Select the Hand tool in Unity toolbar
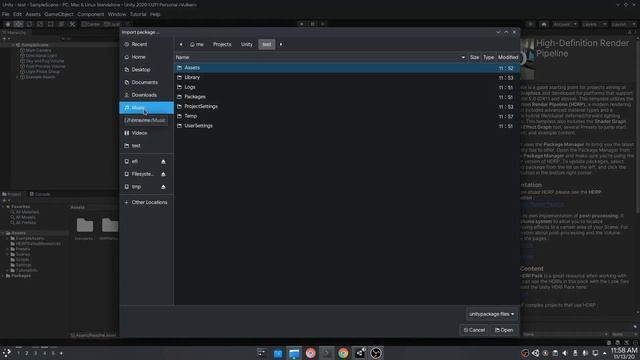This screenshot has width=640, height=360. [8, 24]
